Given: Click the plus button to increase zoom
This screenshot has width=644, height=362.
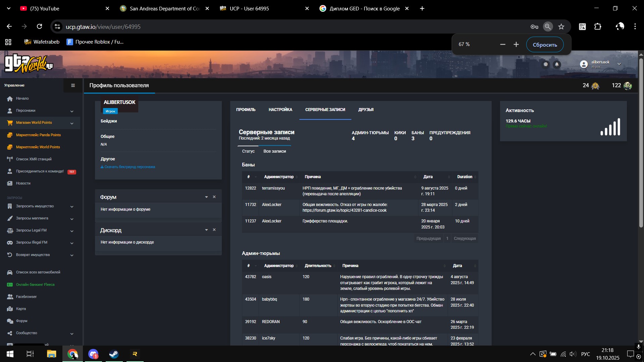Looking at the screenshot, I should point(516,45).
